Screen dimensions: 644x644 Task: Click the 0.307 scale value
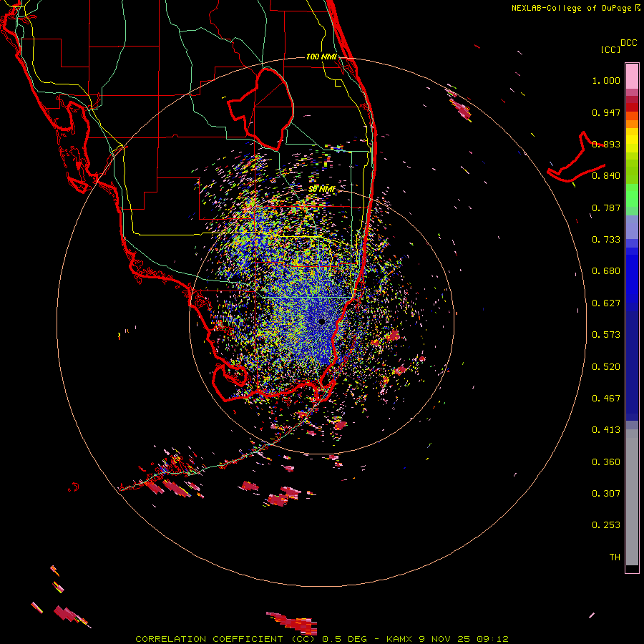point(606,494)
